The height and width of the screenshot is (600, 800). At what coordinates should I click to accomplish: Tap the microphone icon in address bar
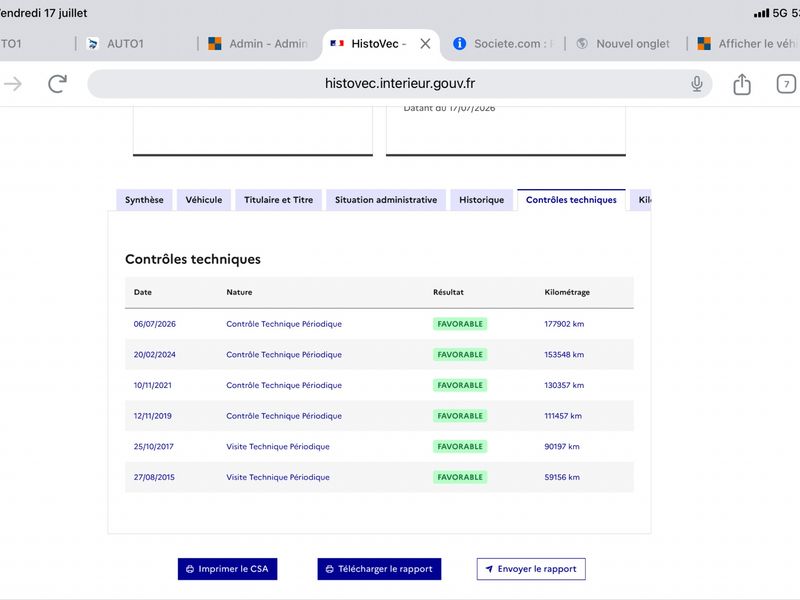696,84
